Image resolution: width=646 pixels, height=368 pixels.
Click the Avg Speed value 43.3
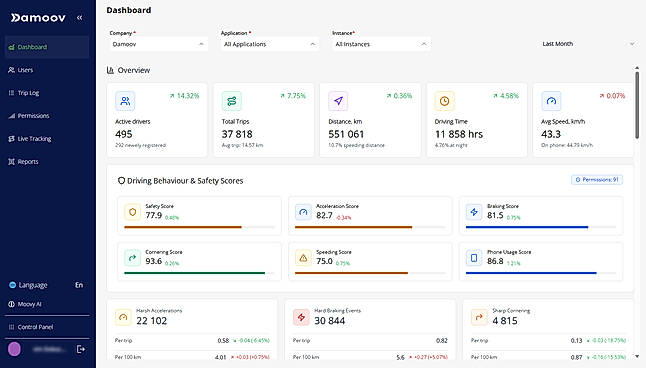551,134
